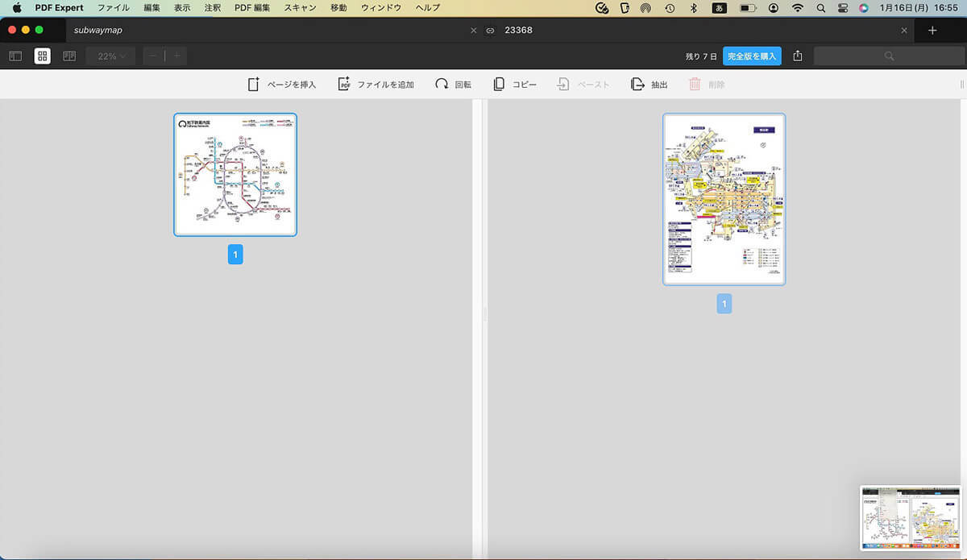
Task: Open the PDF 編集 menu
Action: pos(252,7)
